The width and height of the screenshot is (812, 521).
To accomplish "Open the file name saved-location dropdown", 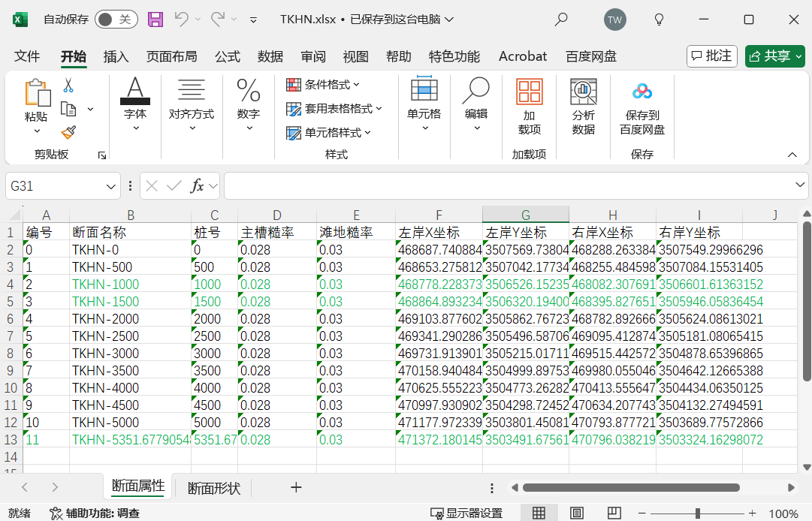I will (449, 20).
